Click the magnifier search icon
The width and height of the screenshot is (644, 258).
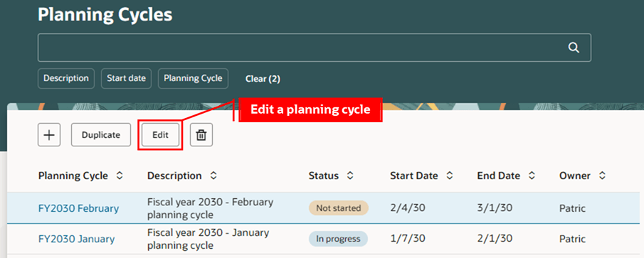pyautogui.click(x=574, y=48)
